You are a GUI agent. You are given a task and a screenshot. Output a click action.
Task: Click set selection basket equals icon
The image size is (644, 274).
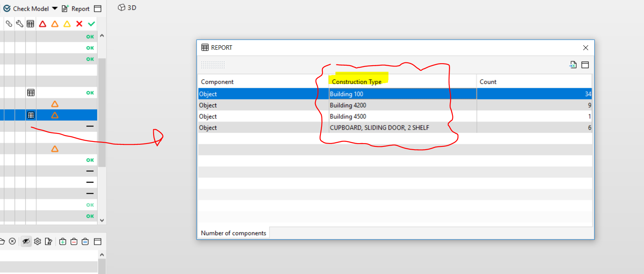tap(85, 241)
